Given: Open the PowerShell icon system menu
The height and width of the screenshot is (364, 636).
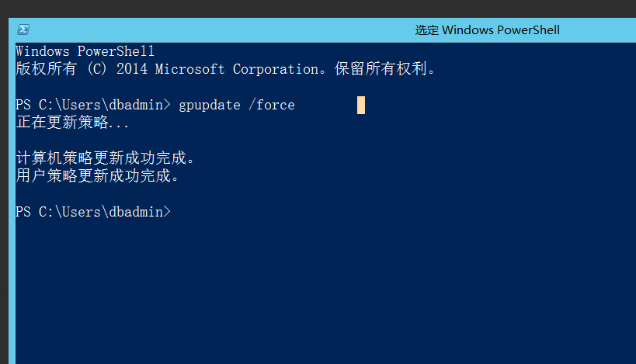Looking at the screenshot, I should [23, 29].
